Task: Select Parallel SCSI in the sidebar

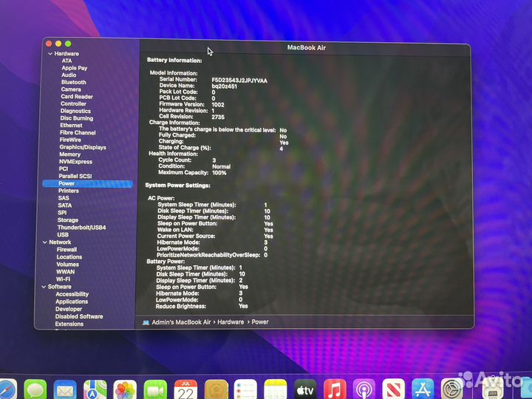Action: (75, 176)
